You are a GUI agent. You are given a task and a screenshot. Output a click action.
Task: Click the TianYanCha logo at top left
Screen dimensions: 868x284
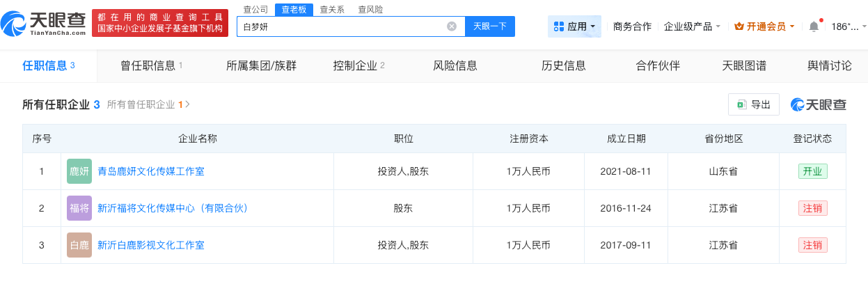click(42, 24)
